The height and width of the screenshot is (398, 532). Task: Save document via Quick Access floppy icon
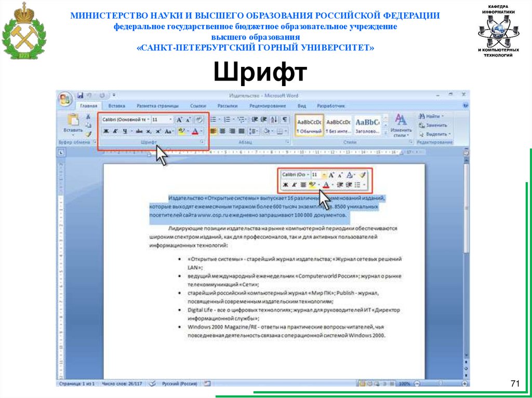pyautogui.click(x=81, y=95)
